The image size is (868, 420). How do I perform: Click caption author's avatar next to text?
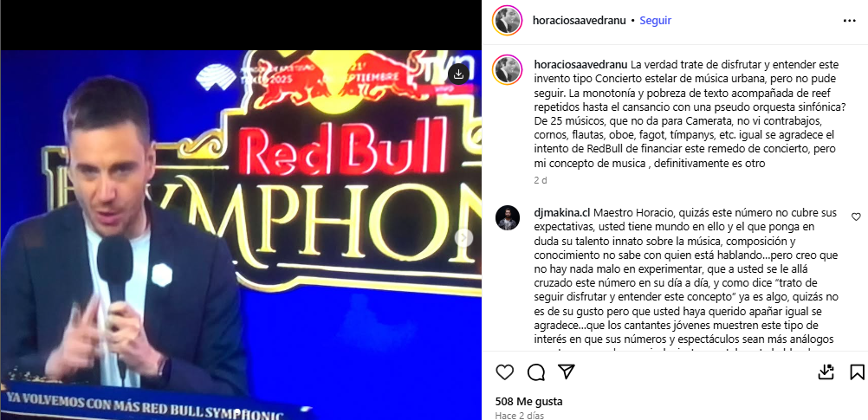click(x=508, y=69)
